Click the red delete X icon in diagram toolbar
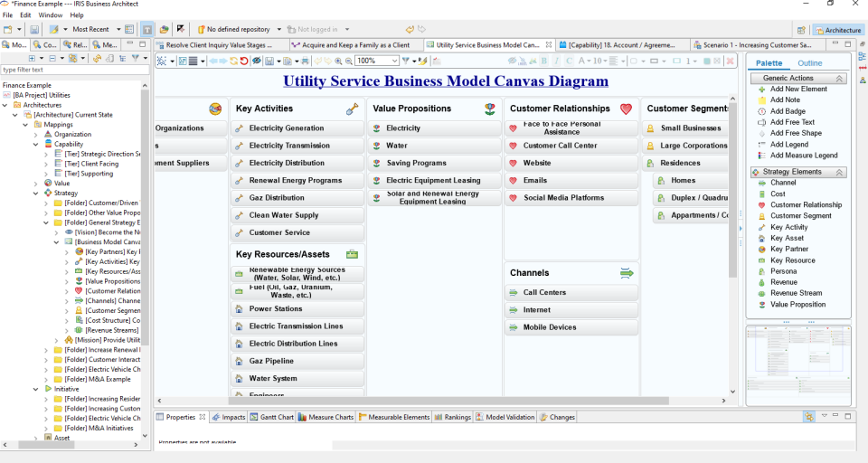This screenshot has width=868, height=463. (731, 61)
